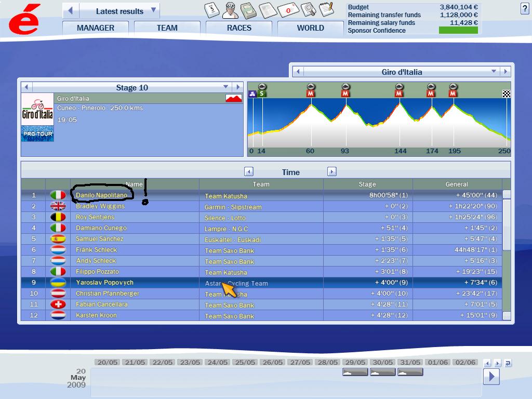Viewport: 532px width, 399px height.
Task: Select rider Damiano Cunego
Action: tap(101, 228)
